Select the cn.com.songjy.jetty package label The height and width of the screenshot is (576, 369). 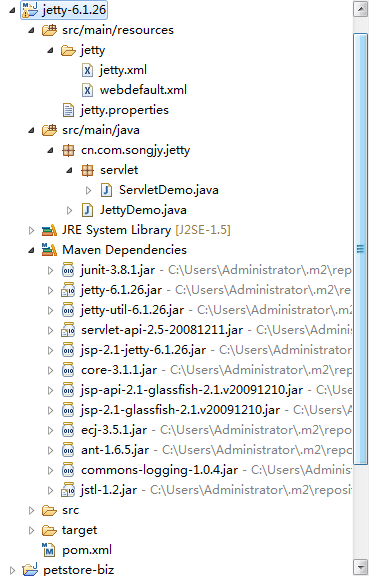(x=135, y=150)
